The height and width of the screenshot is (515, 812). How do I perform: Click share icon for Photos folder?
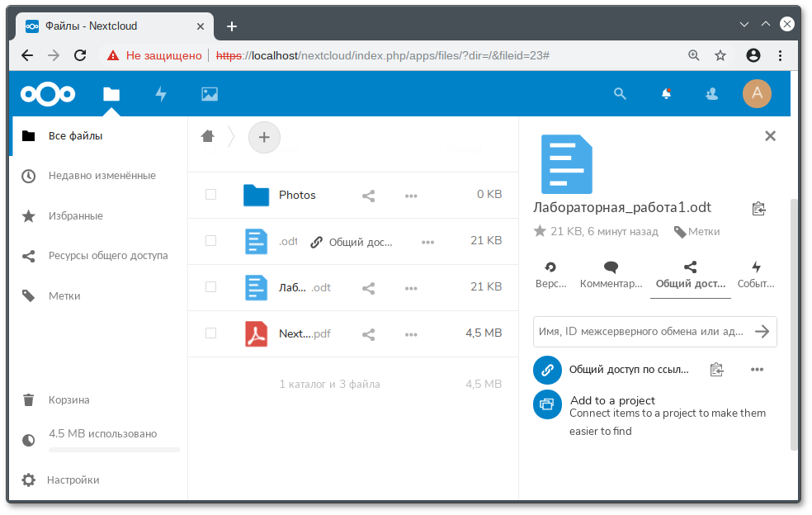[x=369, y=196]
